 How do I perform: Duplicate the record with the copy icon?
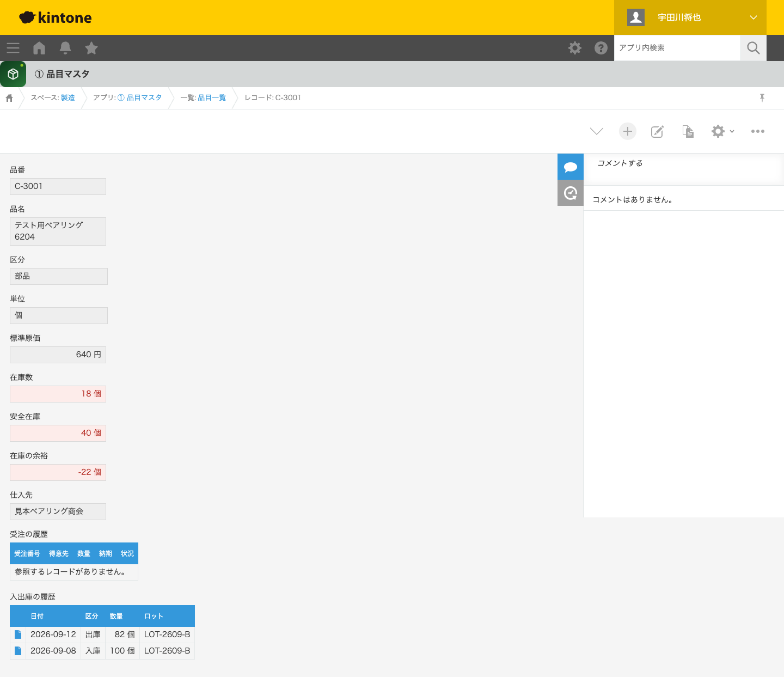pyautogui.click(x=688, y=131)
